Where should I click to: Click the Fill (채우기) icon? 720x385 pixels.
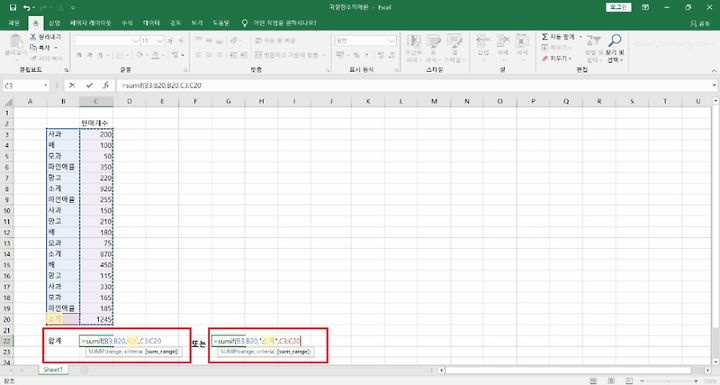(545, 47)
